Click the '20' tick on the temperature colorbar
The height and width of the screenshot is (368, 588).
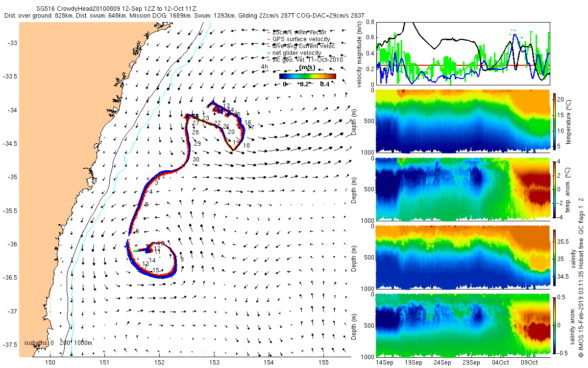pyautogui.click(x=561, y=99)
